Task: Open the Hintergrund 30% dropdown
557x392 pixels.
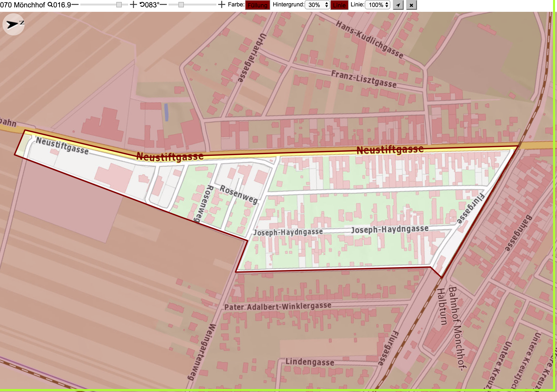Action: (x=317, y=5)
